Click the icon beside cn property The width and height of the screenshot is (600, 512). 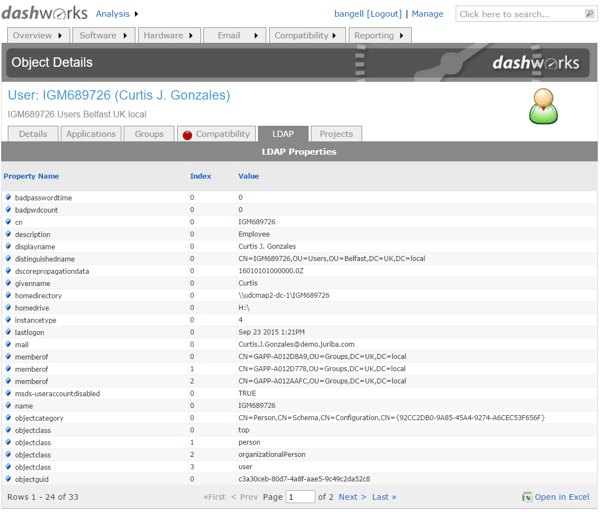(8, 222)
